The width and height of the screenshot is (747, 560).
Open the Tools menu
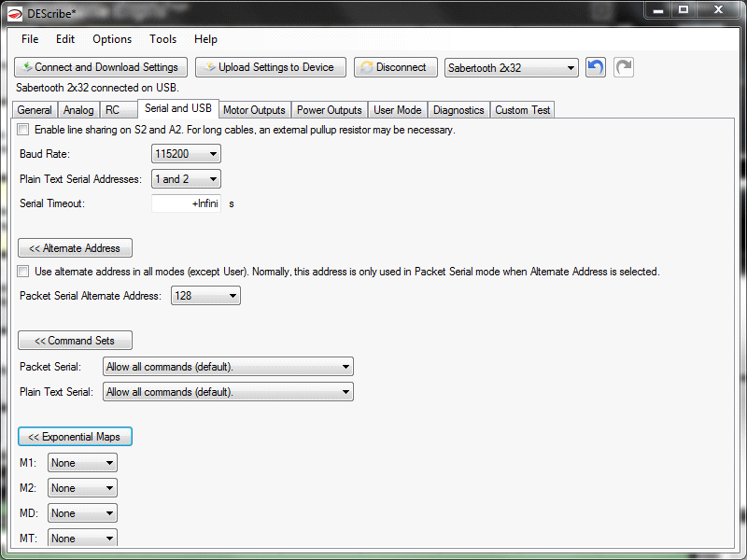point(162,39)
